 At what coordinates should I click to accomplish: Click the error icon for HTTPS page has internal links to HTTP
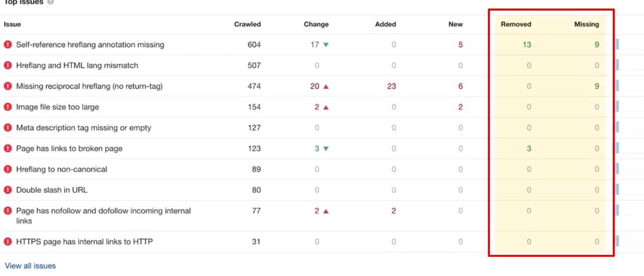pyautogui.click(x=8, y=242)
